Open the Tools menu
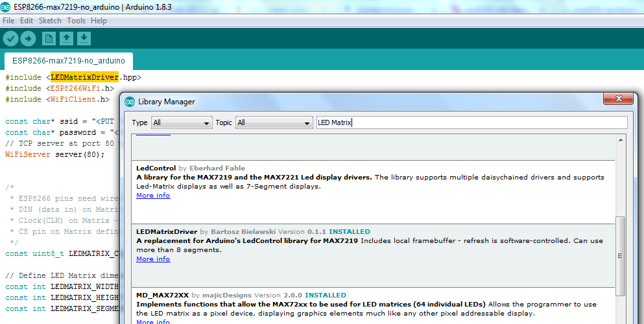This screenshot has width=644, height=324. click(77, 21)
